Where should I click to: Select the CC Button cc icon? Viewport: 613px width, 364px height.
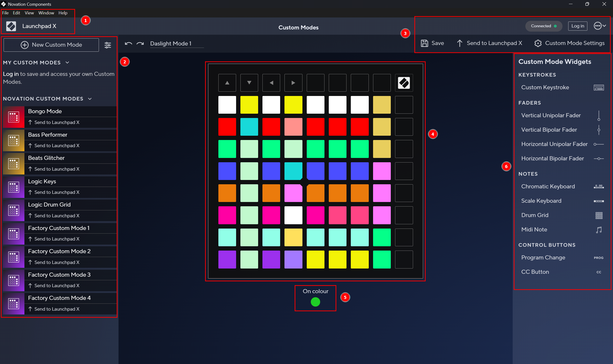[x=599, y=272]
